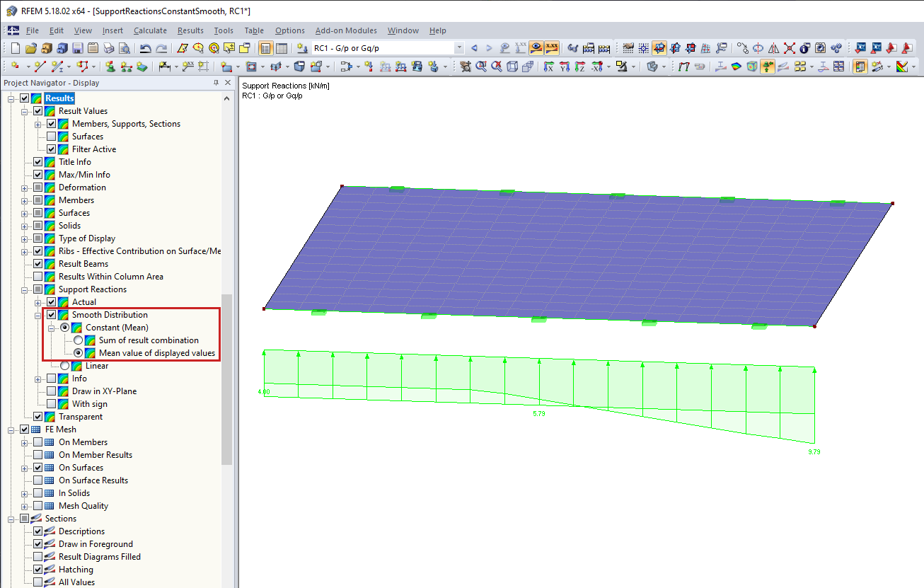
Task: Toggle the Project Navigator panel button
Action: click(x=266, y=48)
